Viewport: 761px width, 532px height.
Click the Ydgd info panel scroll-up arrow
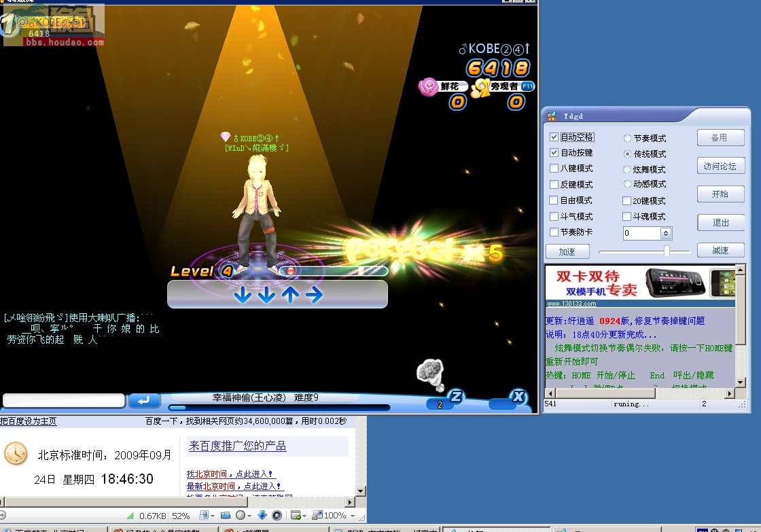[x=740, y=270]
